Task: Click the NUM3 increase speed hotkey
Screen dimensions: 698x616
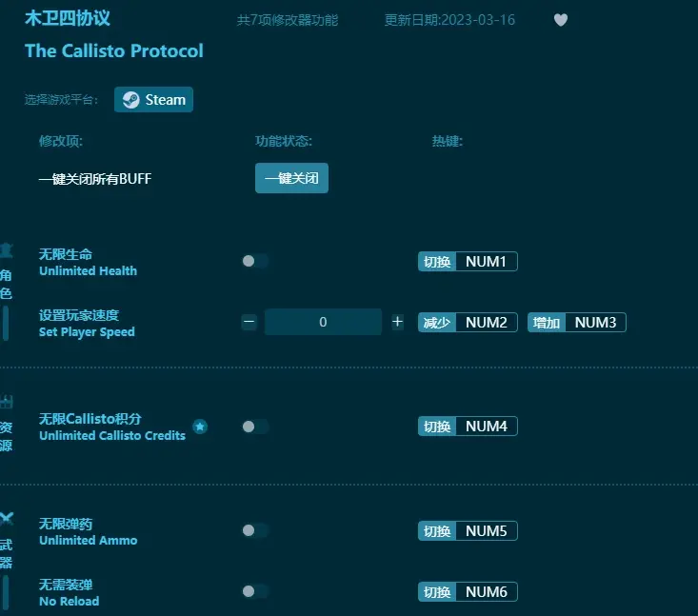Action: click(595, 323)
